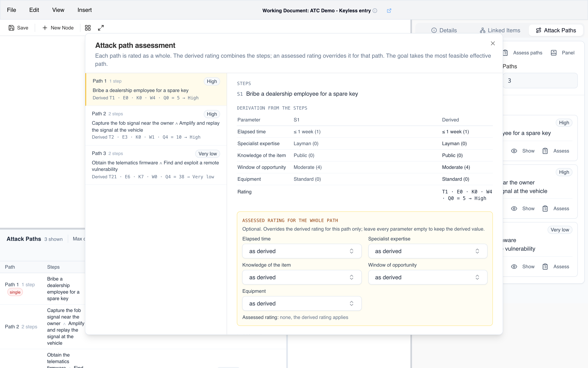Click Assess clipboard icon for vulnerability path
The image size is (588, 368).
(545, 267)
